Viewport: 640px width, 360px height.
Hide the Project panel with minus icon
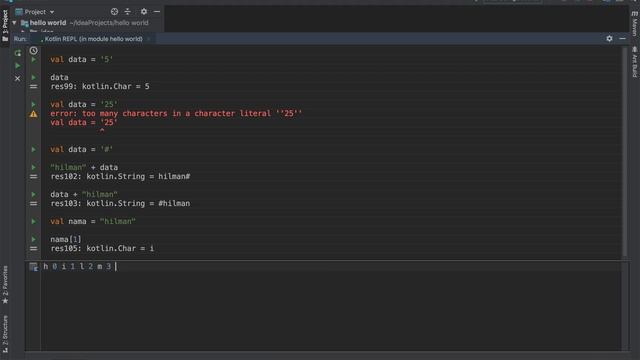pyautogui.click(x=157, y=12)
